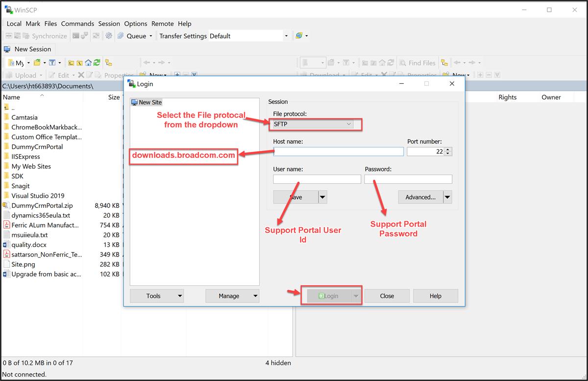
Task: Click the User name input field
Action: point(317,179)
